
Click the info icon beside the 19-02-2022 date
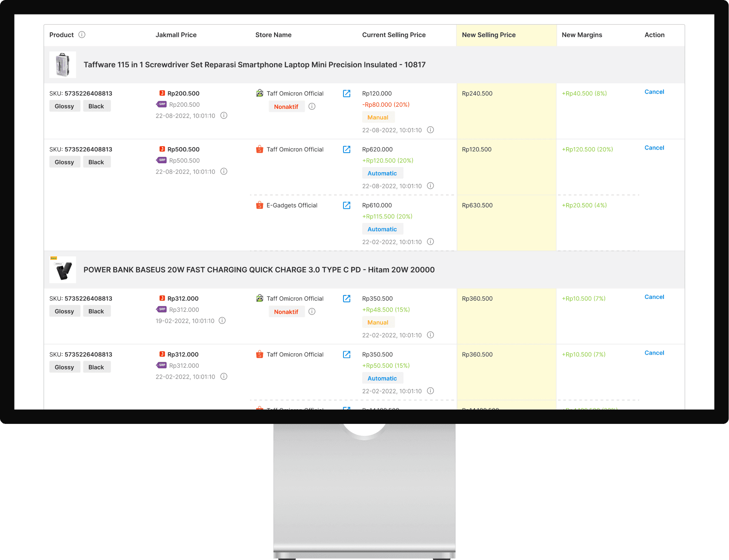222,321
